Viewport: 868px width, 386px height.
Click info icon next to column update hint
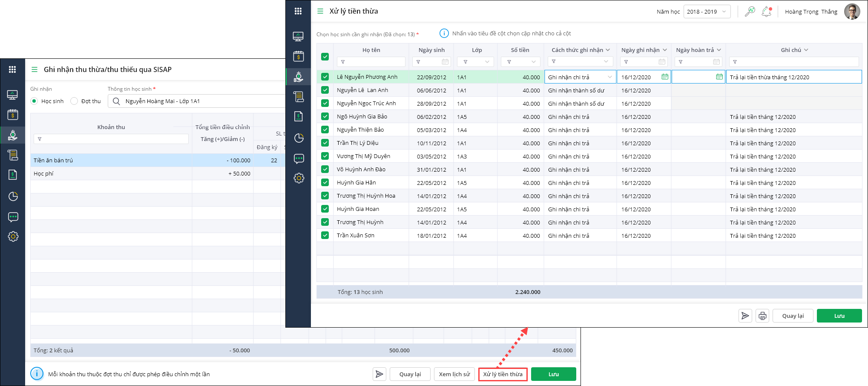pos(444,33)
